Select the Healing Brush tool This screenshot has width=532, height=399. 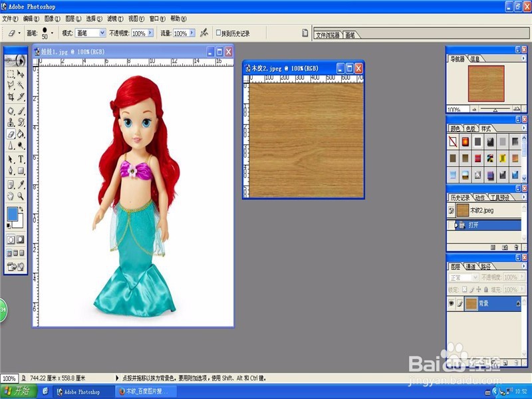click(11, 111)
